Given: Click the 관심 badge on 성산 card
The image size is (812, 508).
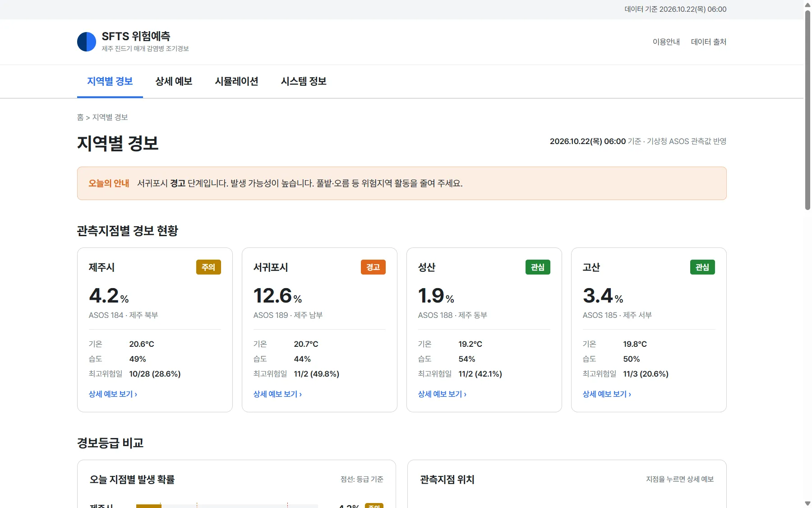Looking at the screenshot, I should (x=538, y=267).
